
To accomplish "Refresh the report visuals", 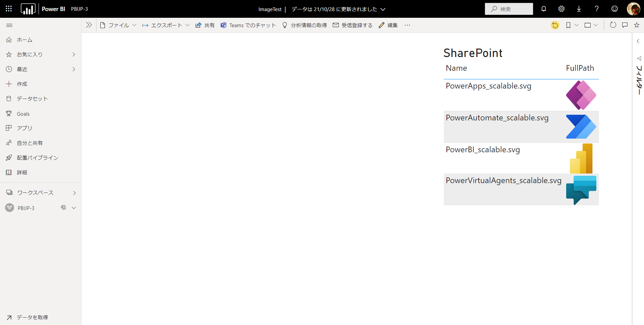I will point(613,25).
